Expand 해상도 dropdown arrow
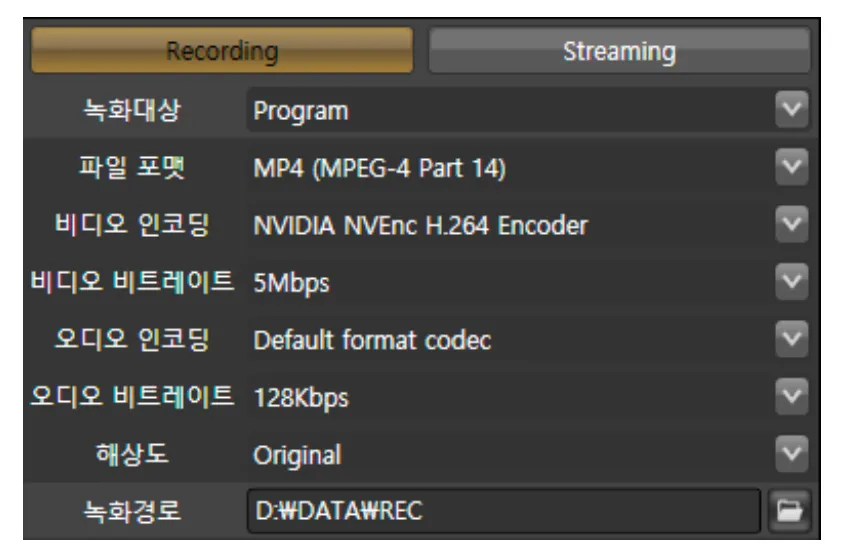This screenshot has width=858, height=560. 791,454
